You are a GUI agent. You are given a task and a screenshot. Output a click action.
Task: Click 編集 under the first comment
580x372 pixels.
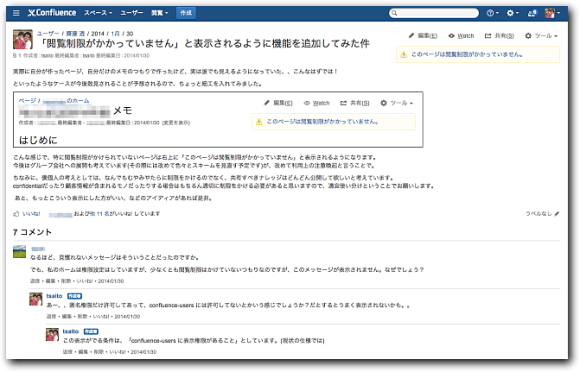[50, 281]
